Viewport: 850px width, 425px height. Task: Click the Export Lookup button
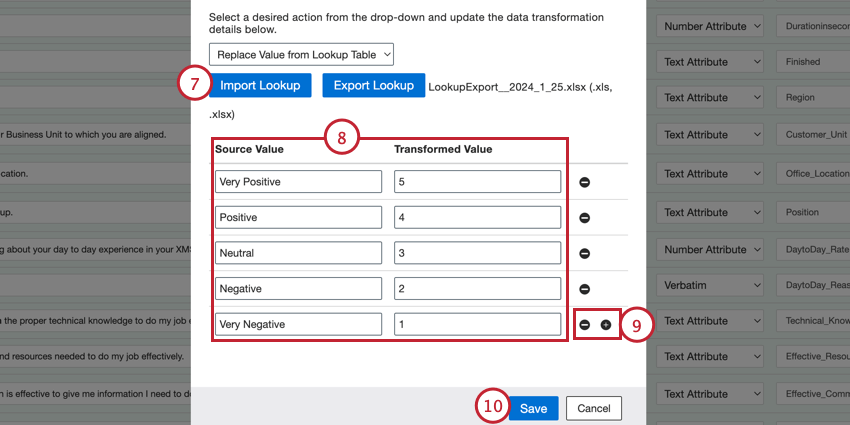pyautogui.click(x=374, y=86)
